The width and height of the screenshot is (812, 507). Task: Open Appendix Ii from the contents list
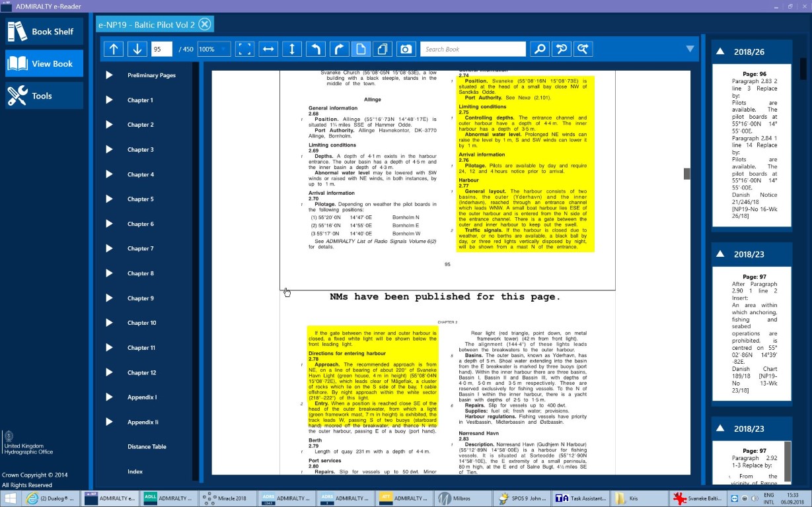click(x=143, y=422)
